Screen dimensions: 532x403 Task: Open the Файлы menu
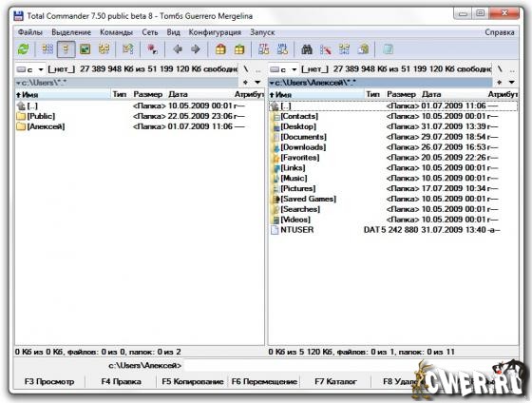pos(30,32)
